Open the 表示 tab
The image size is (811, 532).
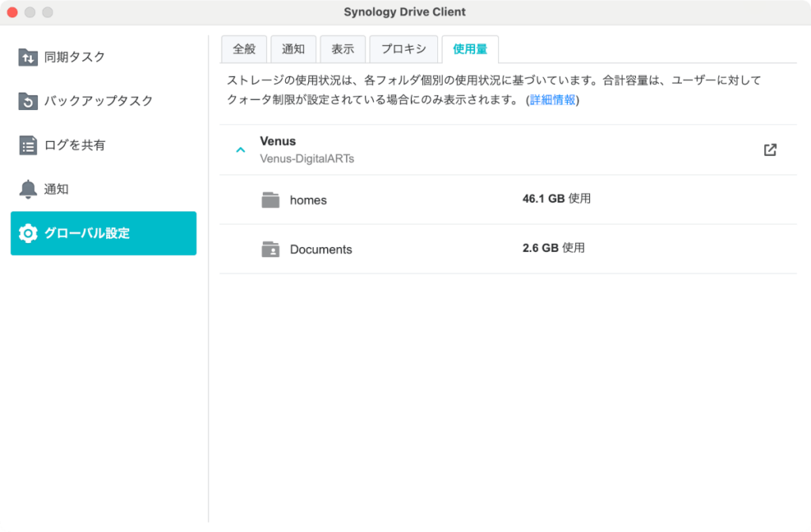point(343,49)
